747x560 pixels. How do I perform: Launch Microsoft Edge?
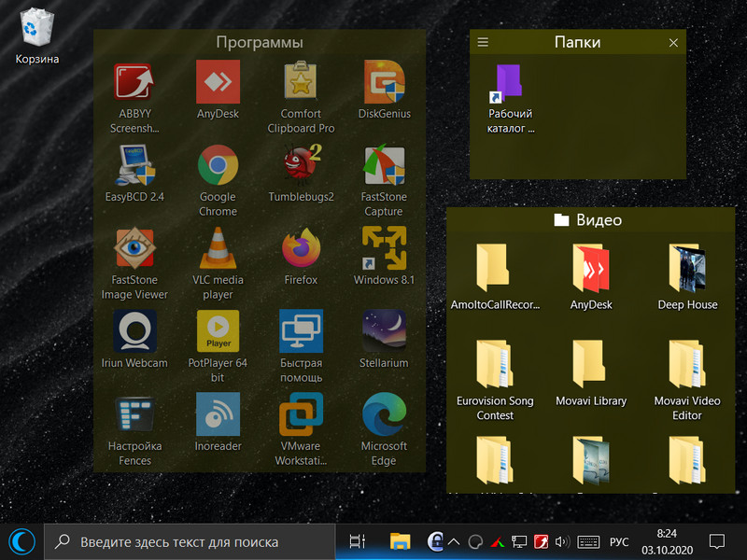(x=384, y=429)
